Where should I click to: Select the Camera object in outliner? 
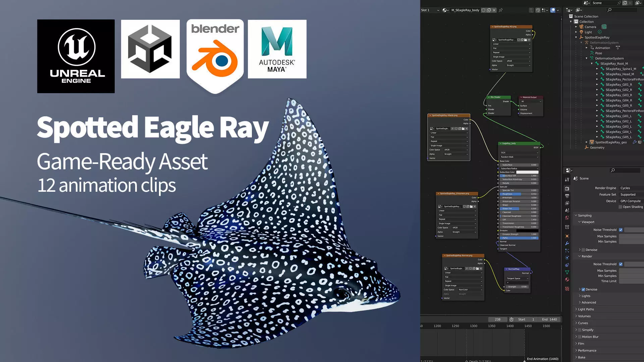coord(590,27)
